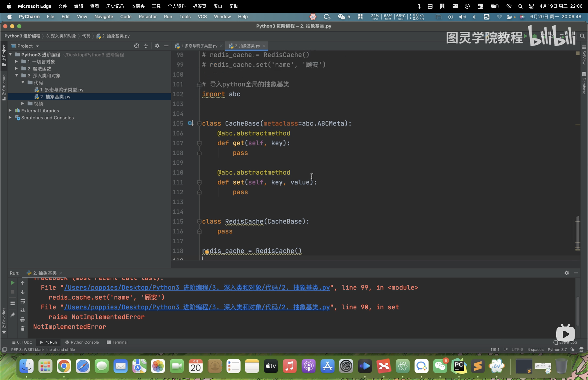Open PyCharm app in the Dock
The image size is (588, 380).
(x=459, y=366)
